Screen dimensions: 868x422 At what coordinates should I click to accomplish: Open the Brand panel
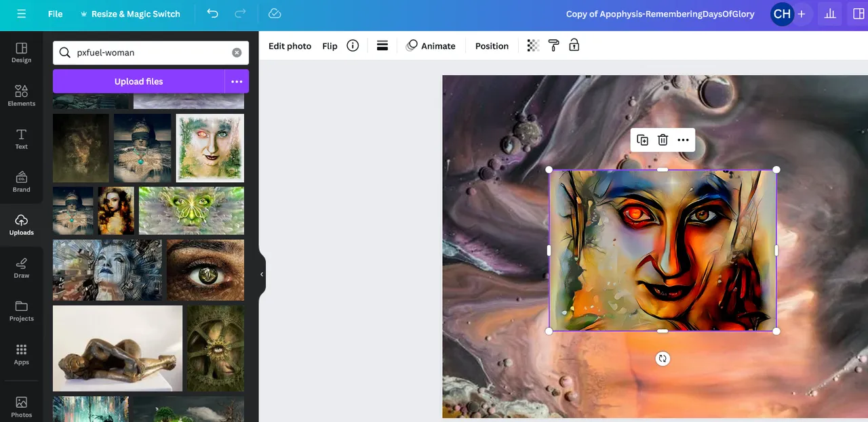pyautogui.click(x=22, y=182)
